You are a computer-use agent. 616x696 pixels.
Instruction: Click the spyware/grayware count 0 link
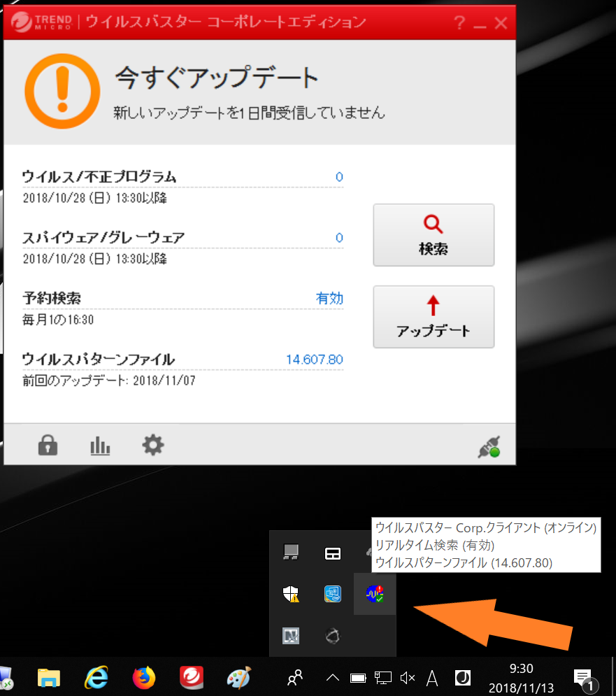pyautogui.click(x=339, y=238)
